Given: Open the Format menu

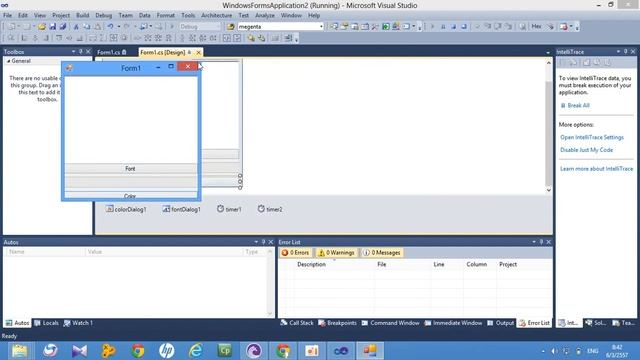Looking at the screenshot, I should 166,16.
